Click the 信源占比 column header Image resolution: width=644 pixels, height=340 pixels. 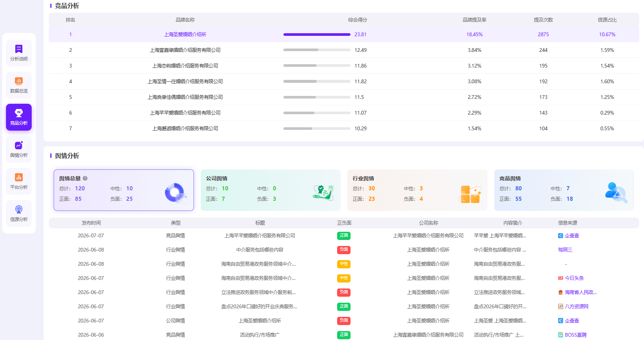(x=607, y=20)
